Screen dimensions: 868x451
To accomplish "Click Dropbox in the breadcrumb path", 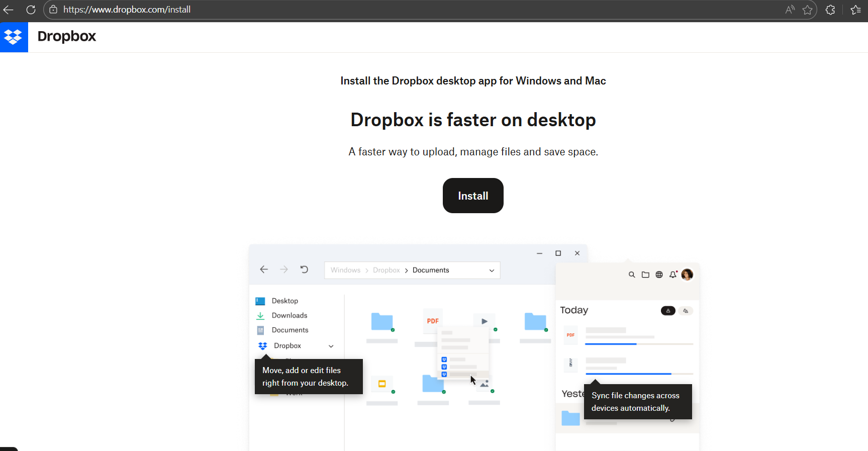I will coord(386,270).
